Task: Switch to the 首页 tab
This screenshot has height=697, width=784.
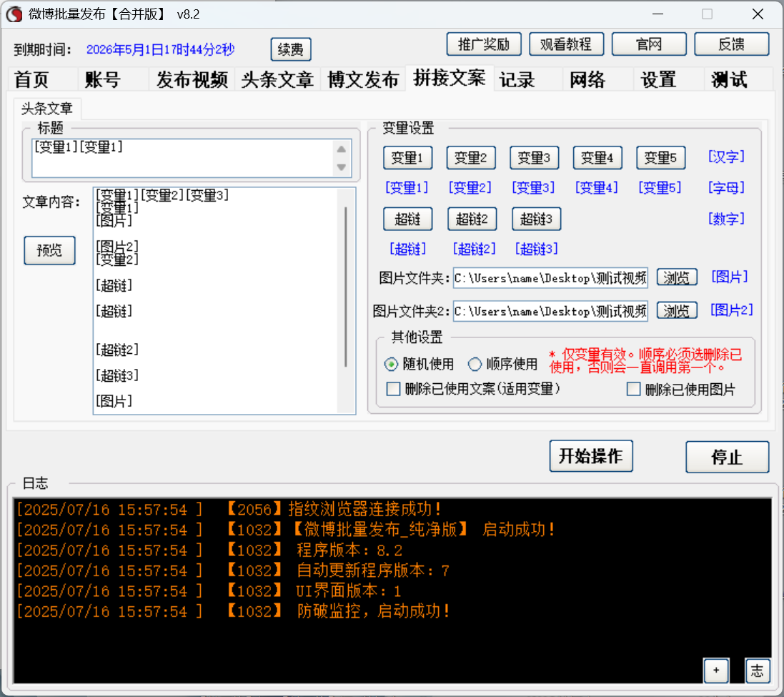Action: pos(31,79)
